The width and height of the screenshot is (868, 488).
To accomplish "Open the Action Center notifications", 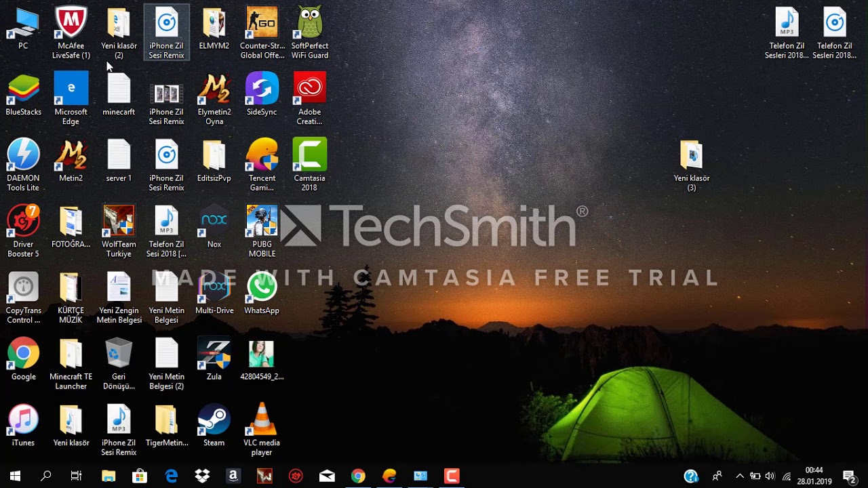I will (x=849, y=476).
